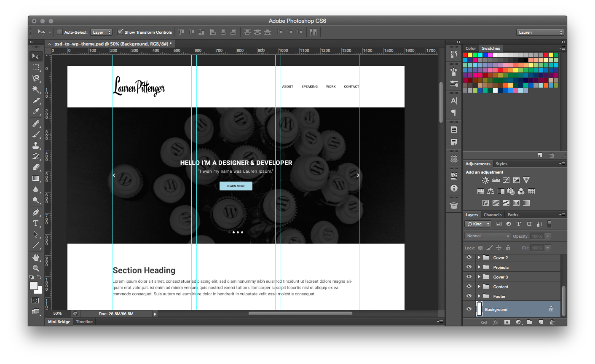Hide the Cover 2 group
595x364 pixels.
pyautogui.click(x=469, y=257)
